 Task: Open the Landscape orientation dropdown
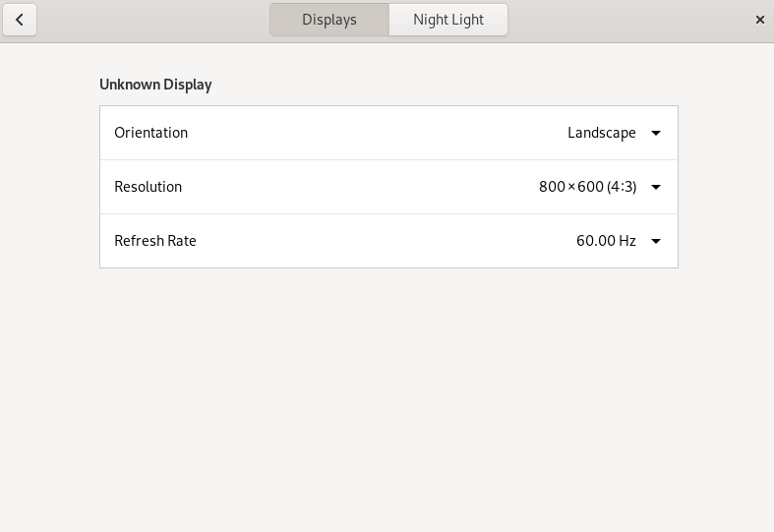[602, 133]
